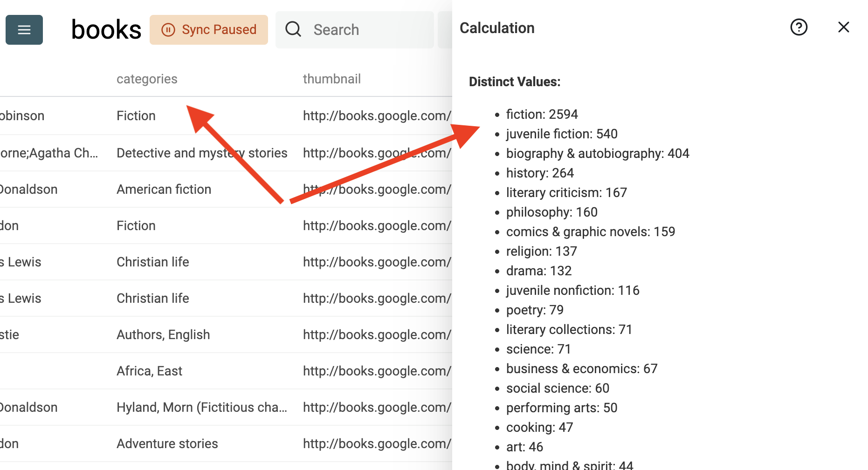
Task: Click the pause icon inside Sync Paused badge
Action: pos(168,29)
